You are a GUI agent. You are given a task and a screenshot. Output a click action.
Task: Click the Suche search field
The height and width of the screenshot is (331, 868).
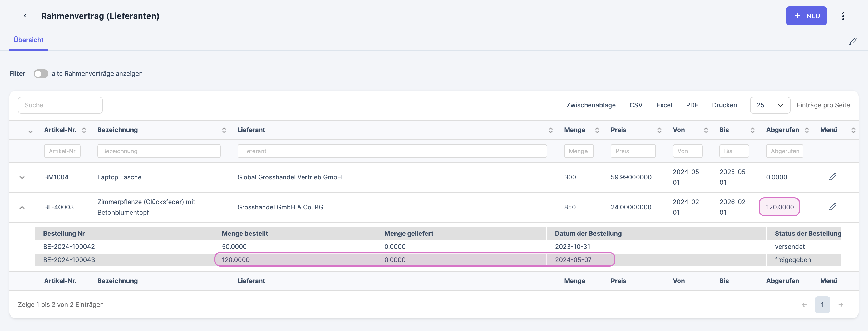(60, 105)
